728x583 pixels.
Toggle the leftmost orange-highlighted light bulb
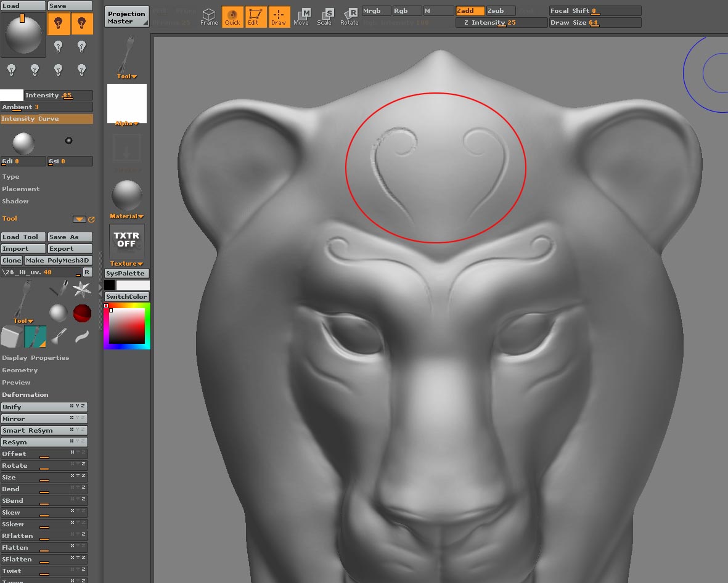(59, 23)
